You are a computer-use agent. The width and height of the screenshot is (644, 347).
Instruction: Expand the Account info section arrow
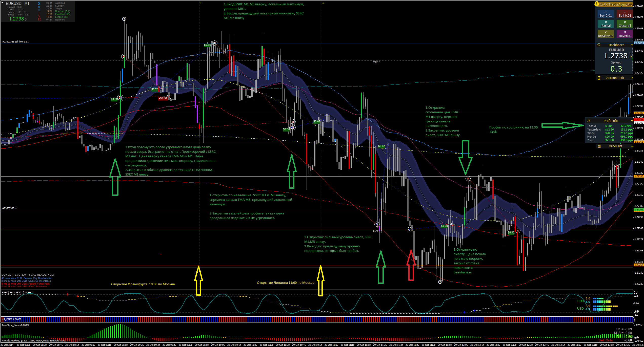point(632,78)
